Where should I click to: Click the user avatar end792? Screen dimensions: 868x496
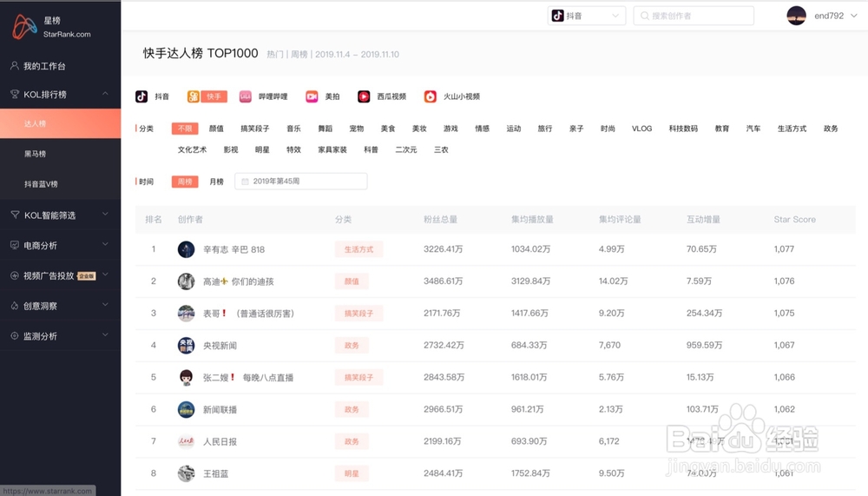tap(796, 16)
